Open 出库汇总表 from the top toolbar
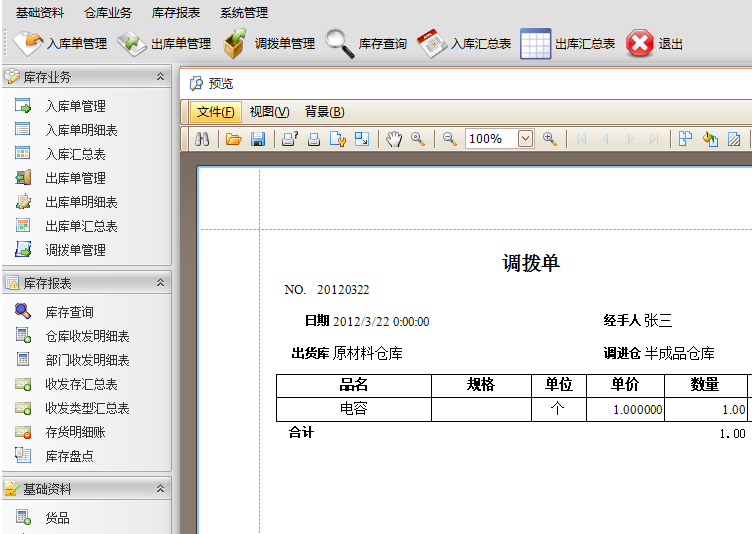 pos(568,44)
